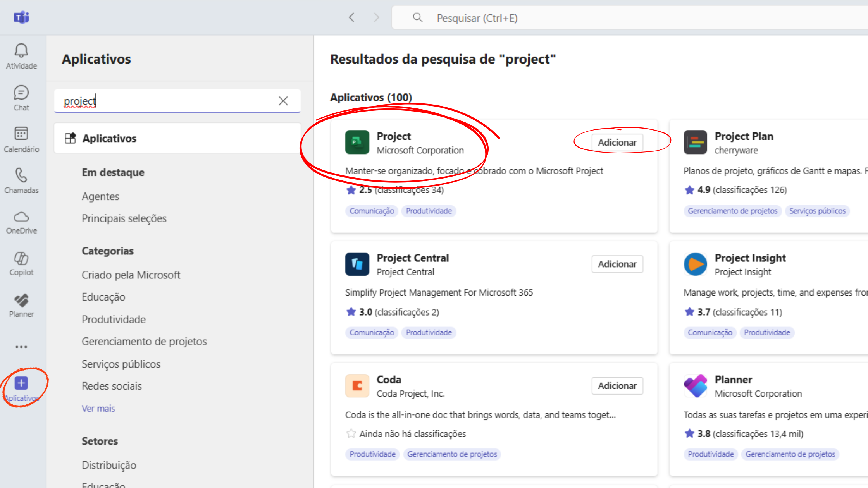Viewport: 868px width, 488px height.
Task: Click Comunicação tag on Project Insight card
Action: click(x=710, y=332)
